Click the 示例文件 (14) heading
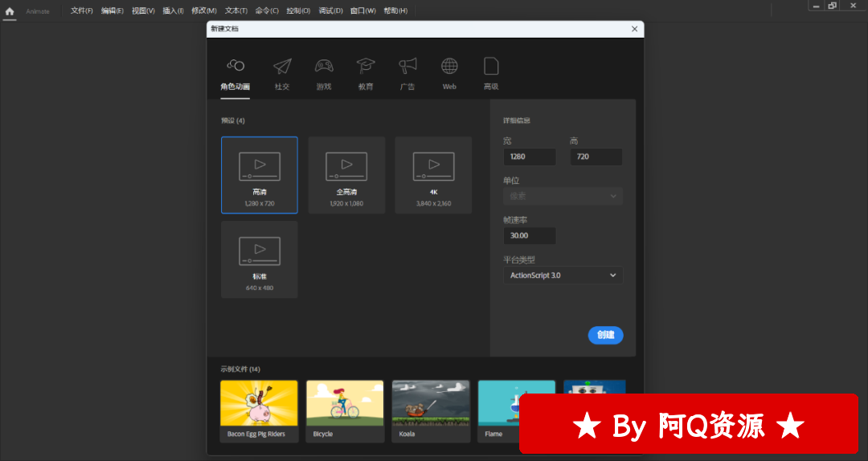 (240, 369)
